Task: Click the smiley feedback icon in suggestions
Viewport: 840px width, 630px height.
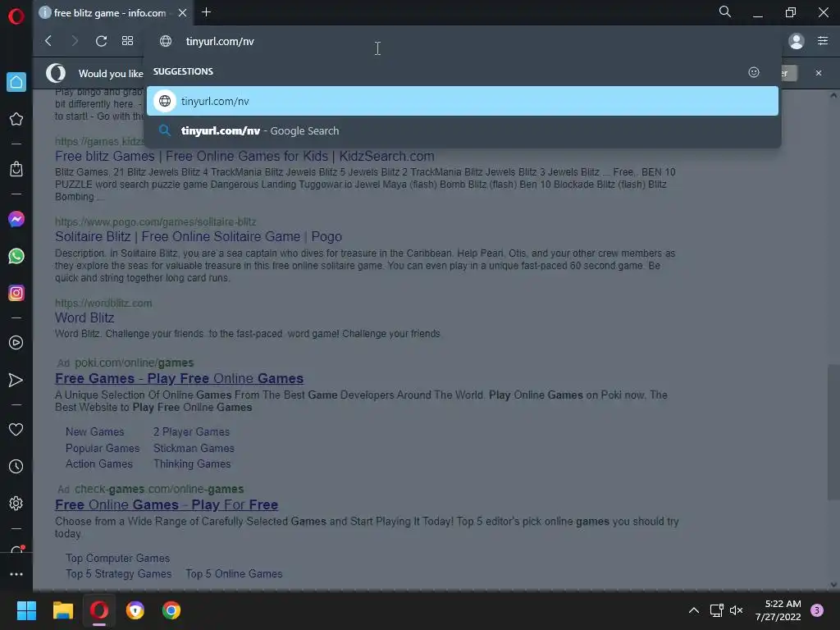Action: [754, 72]
